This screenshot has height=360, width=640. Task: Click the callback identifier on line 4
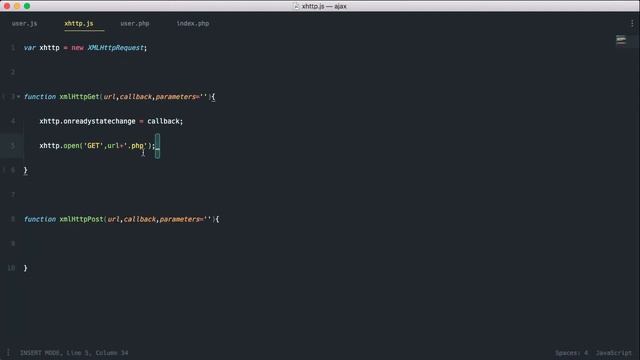pyautogui.click(x=163, y=121)
